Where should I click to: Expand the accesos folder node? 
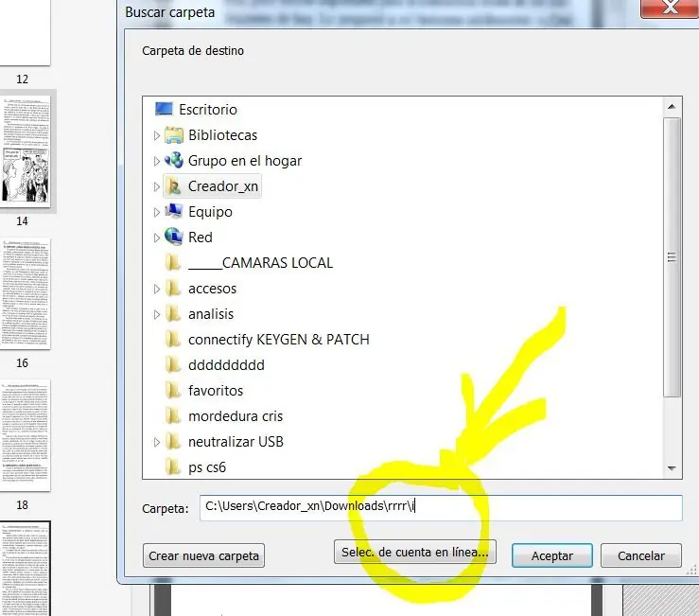[156, 289]
